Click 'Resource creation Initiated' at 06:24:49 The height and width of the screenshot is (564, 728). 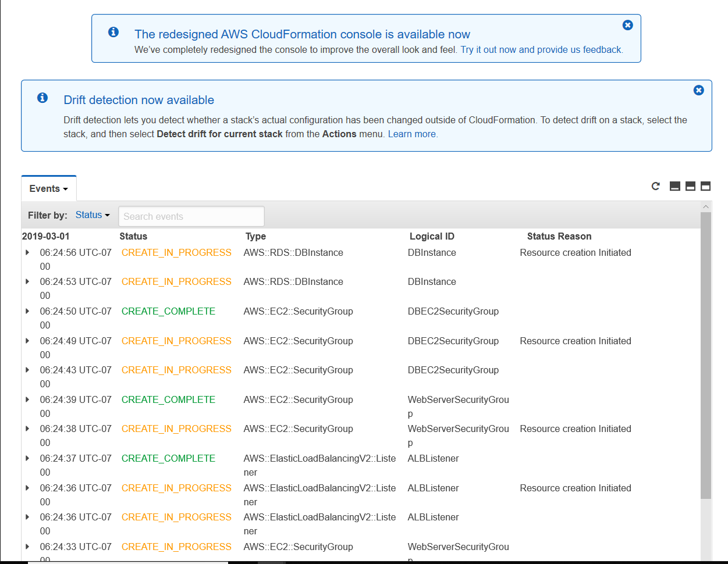click(576, 341)
